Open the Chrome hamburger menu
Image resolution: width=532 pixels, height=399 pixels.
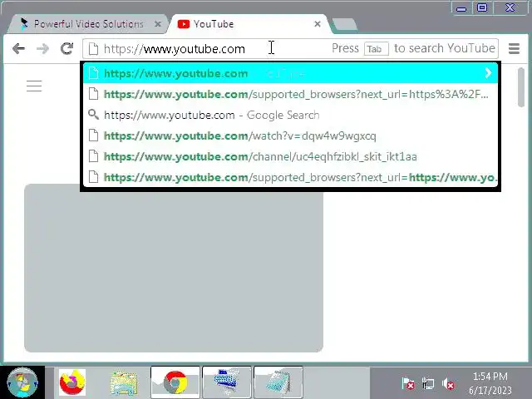coord(514,48)
